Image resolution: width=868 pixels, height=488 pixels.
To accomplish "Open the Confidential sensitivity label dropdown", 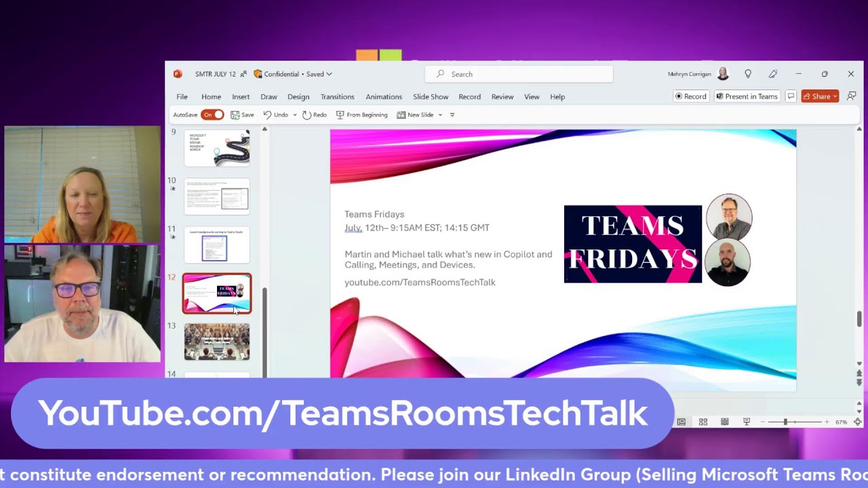I will 293,74.
